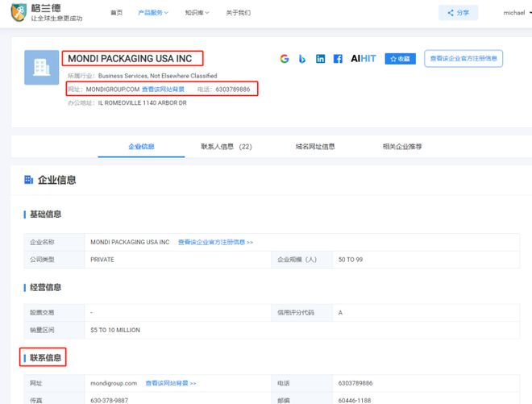Click the postal code 60446-1188
The height and width of the screenshot is (404, 532).
point(355,401)
